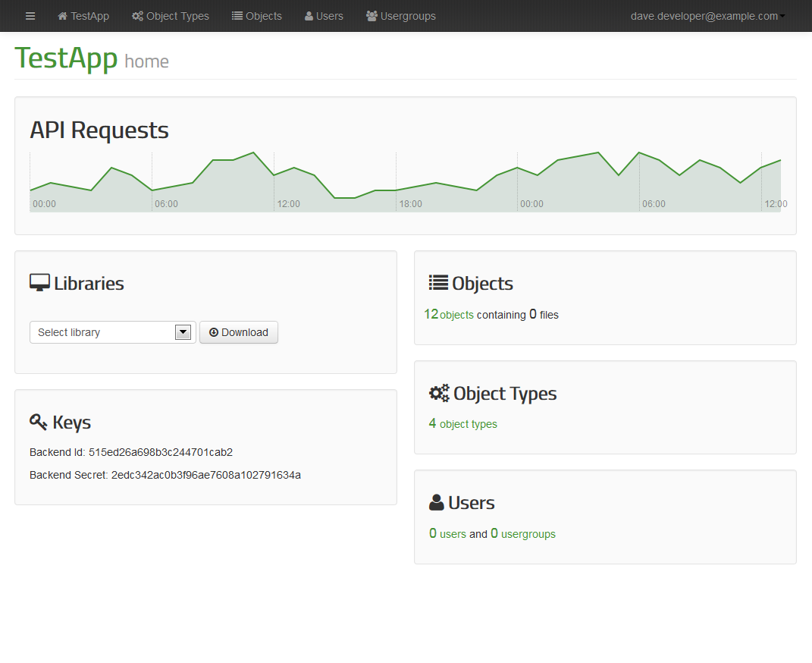Expand the dave.developer@example.com account menu
This screenshot has width=812, height=663.
[x=707, y=16]
